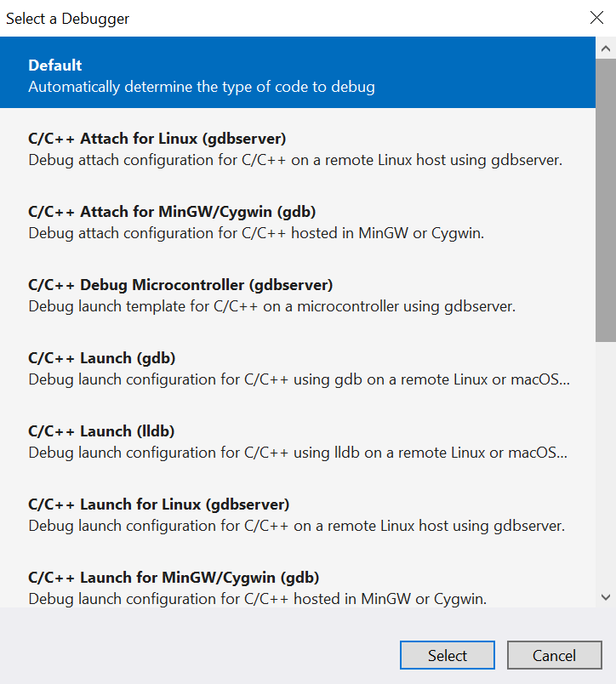Click the Select button
The height and width of the screenshot is (684, 616).
click(x=447, y=655)
